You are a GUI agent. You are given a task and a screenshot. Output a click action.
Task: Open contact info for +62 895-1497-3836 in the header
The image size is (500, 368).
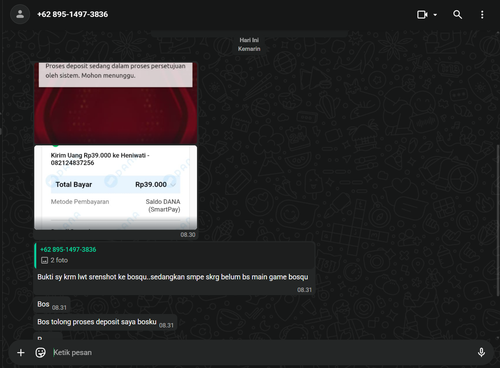[72, 14]
